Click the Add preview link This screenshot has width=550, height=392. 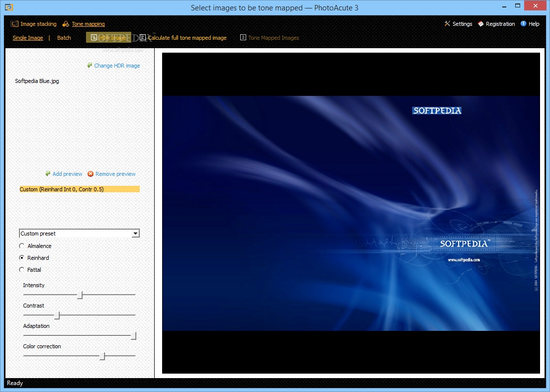67,174
